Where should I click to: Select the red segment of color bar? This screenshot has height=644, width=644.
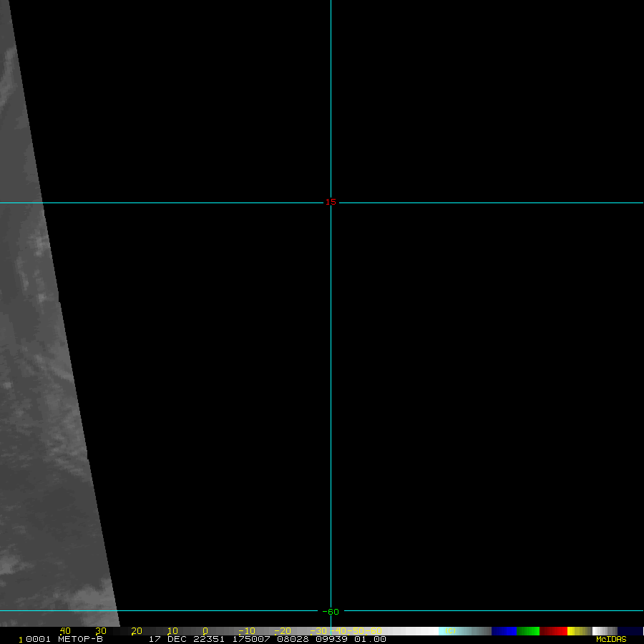pyautogui.click(x=554, y=631)
